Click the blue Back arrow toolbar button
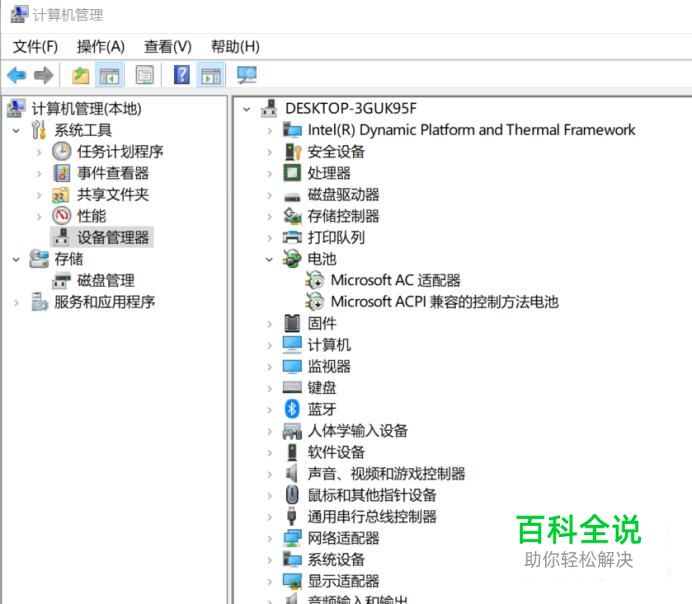 pyautogui.click(x=17, y=75)
